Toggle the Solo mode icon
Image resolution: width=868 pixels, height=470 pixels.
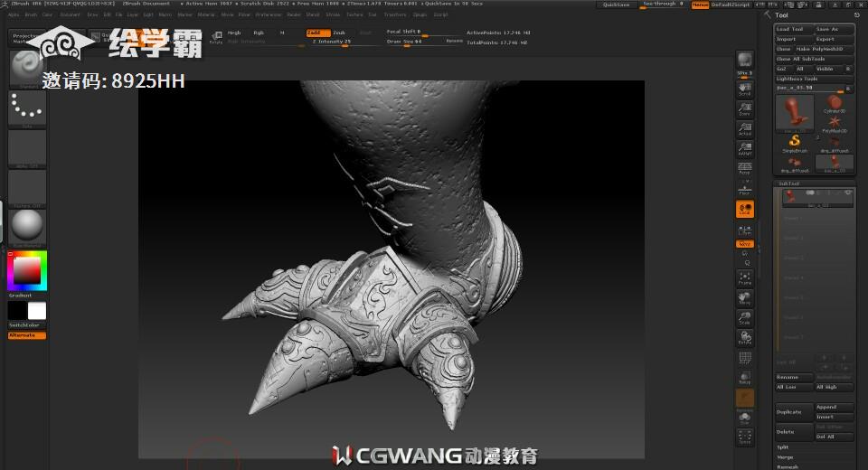(x=744, y=418)
